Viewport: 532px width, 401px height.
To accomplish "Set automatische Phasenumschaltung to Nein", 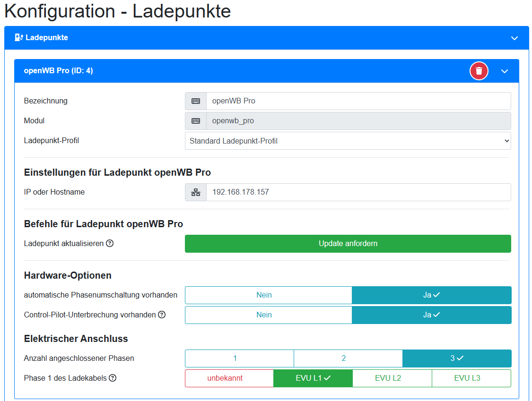I will coord(269,295).
